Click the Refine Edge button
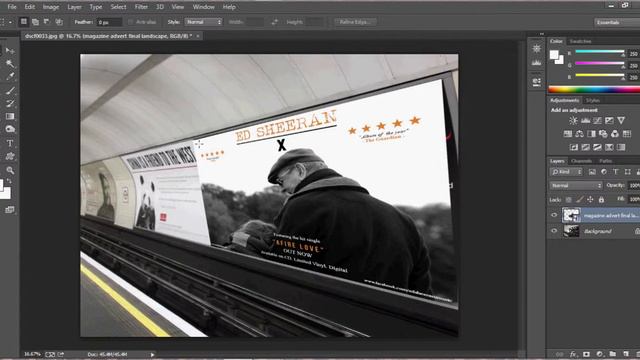 click(355, 22)
